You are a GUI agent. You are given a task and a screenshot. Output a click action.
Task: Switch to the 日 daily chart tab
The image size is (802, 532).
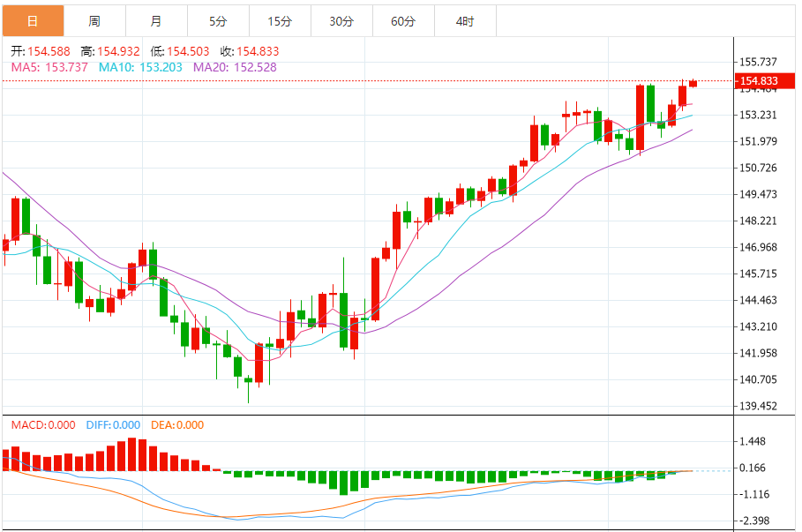[x=33, y=20]
